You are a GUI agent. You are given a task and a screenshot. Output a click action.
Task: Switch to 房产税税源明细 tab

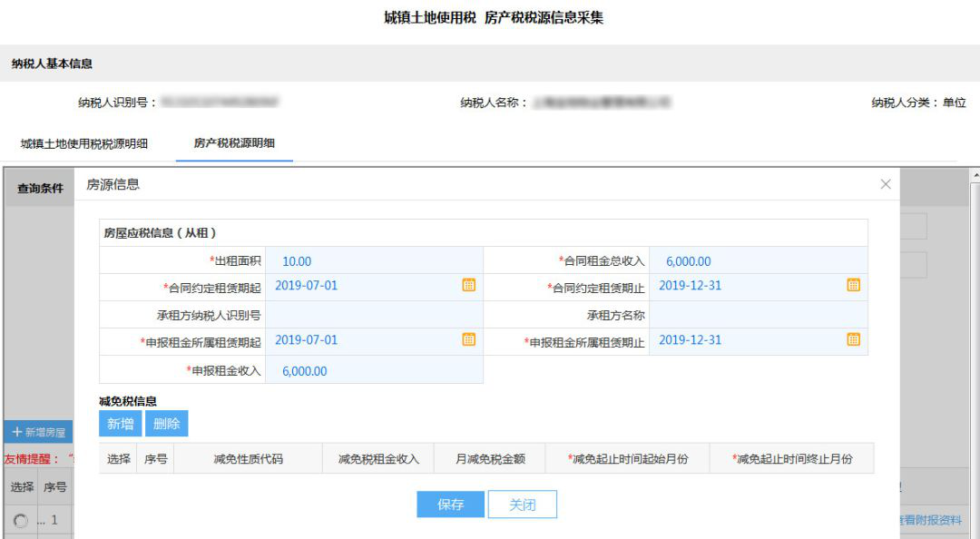point(234,142)
